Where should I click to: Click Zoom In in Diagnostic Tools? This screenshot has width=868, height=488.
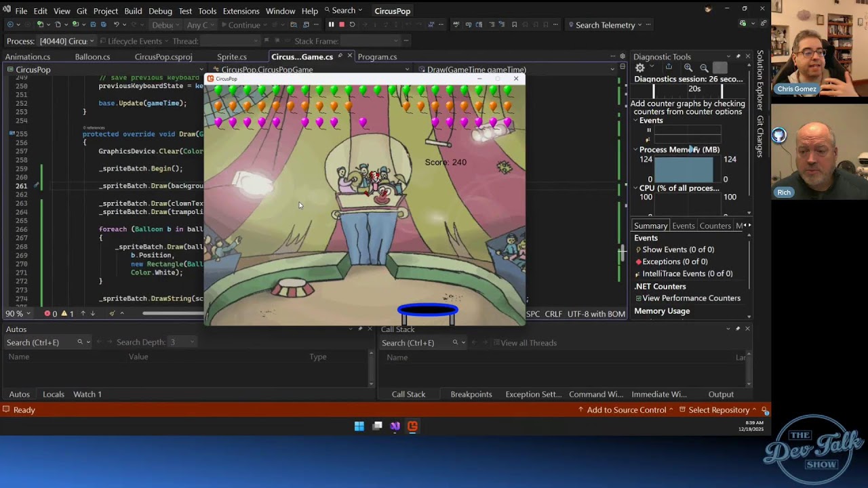688,68
